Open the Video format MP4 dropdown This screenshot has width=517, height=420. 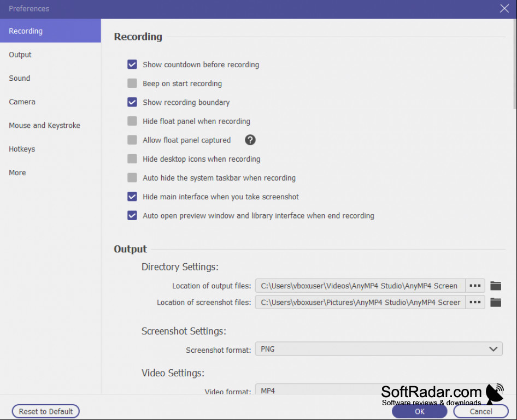click(x=379, y=389)
